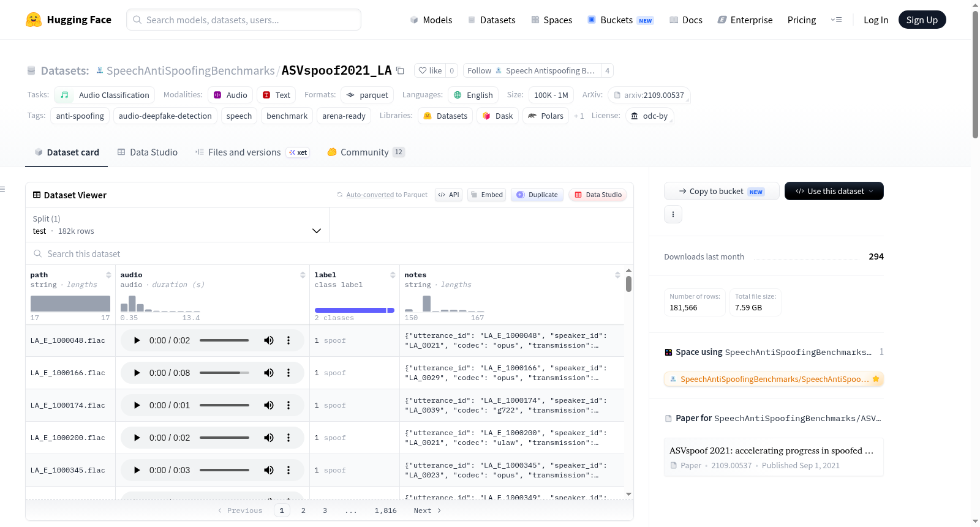Sort the notes column
Screen dimensions: 980x527
617,275
